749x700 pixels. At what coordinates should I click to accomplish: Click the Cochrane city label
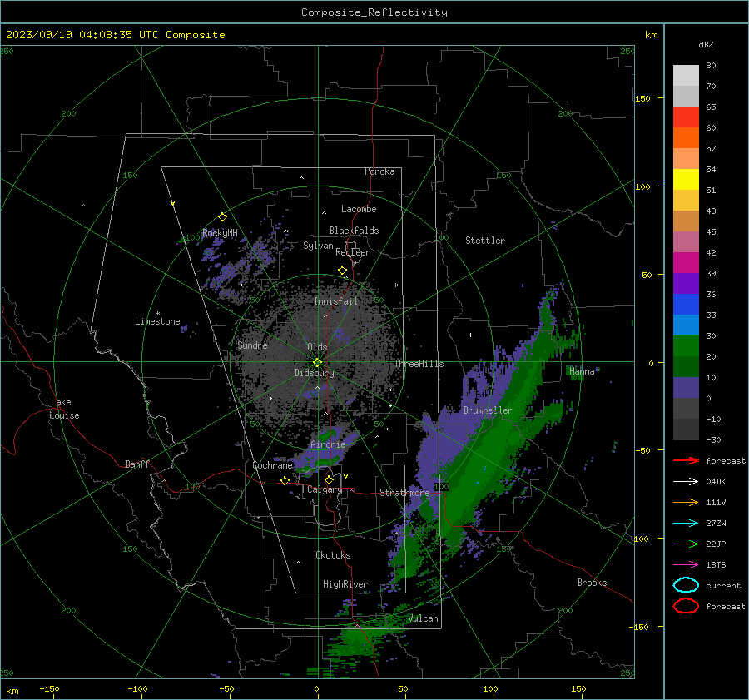coord(272,465)
